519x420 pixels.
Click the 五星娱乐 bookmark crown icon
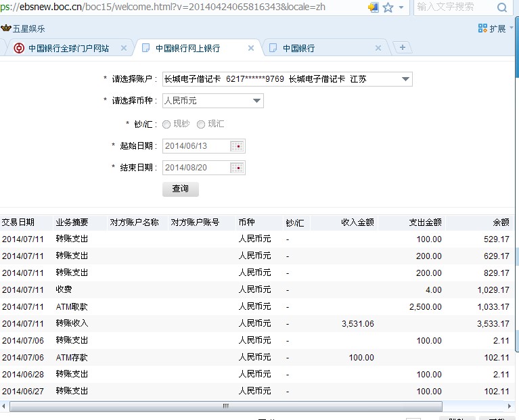tap(6, 28)
